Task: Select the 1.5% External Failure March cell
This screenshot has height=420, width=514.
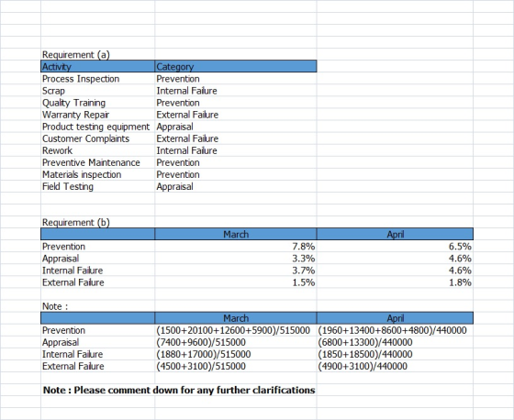Action: (x=236, y=282)
